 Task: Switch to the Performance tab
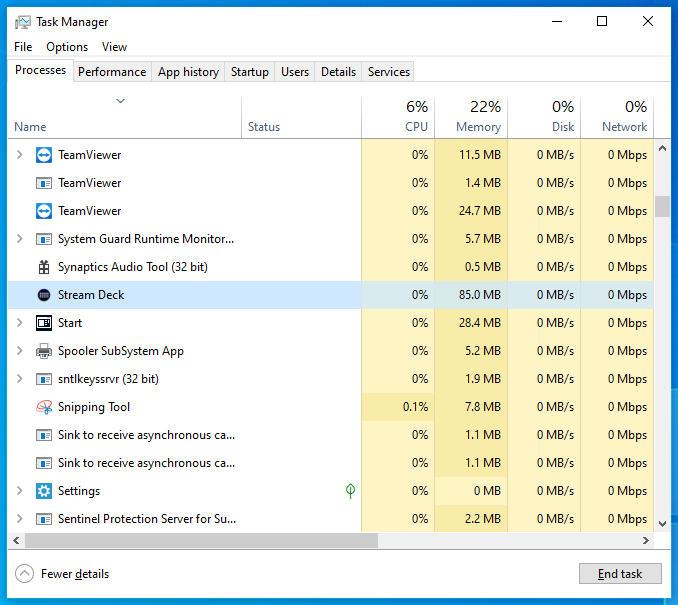click(x=112, y=72)
